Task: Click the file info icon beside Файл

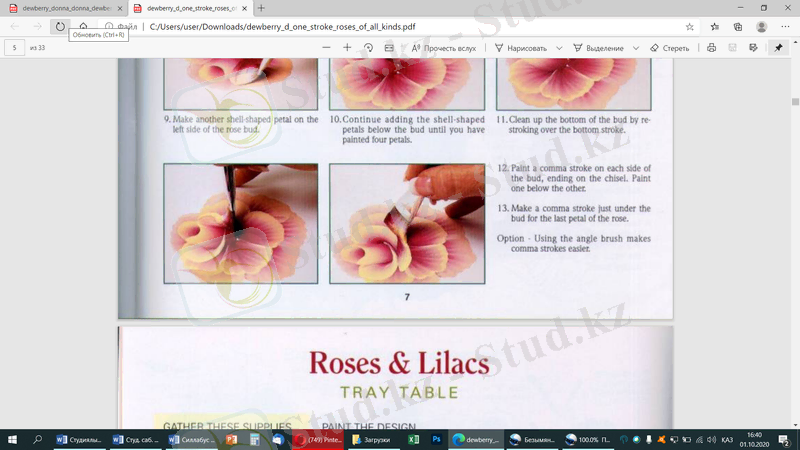Action: [x=109, y=27]
